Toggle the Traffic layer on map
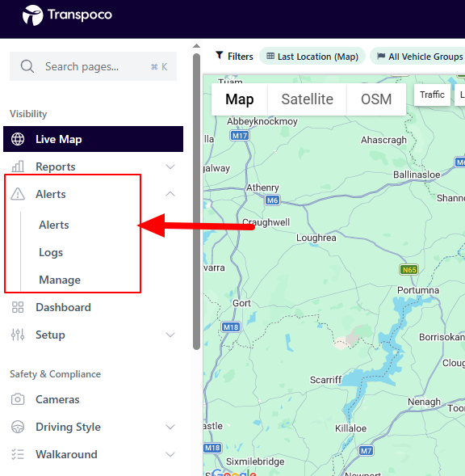The image size is (465, 476). 432,95
